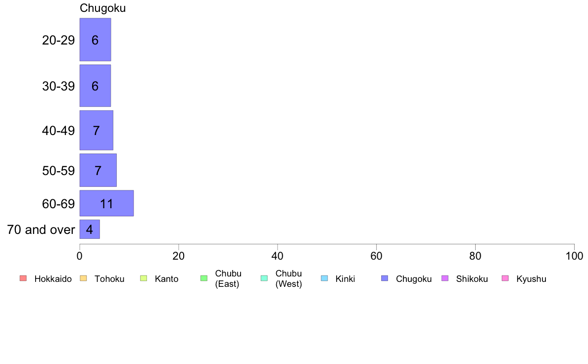588x364 pixels.
Task: Click the Chugoku blue legend swatch
Action: (x=385, y=278)
